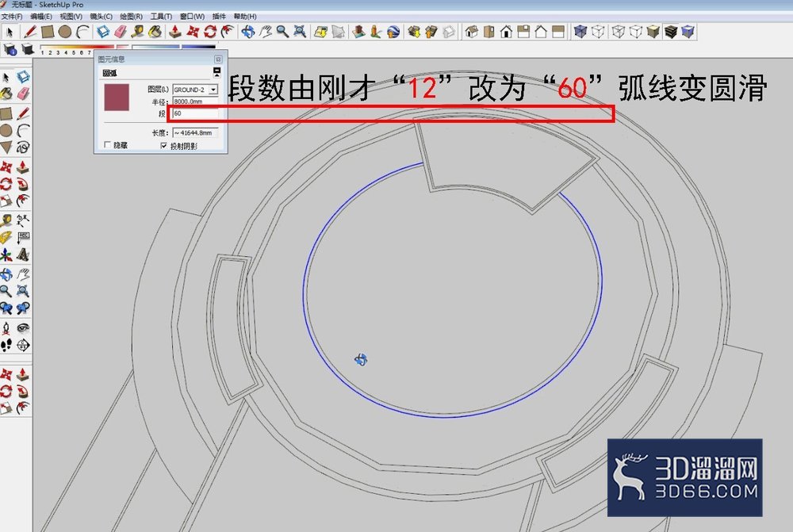Choose the Rectangle tool in top toolbar
This screenshot has width=793, height=532.
click(x=48, y=32)
